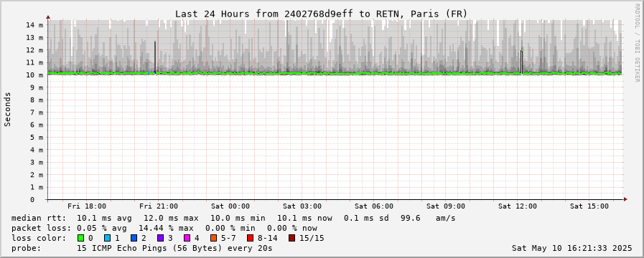Click the purple loss color 3 swatch
Image resolution: width=644 pixels, height=258 pixels.
160,238
